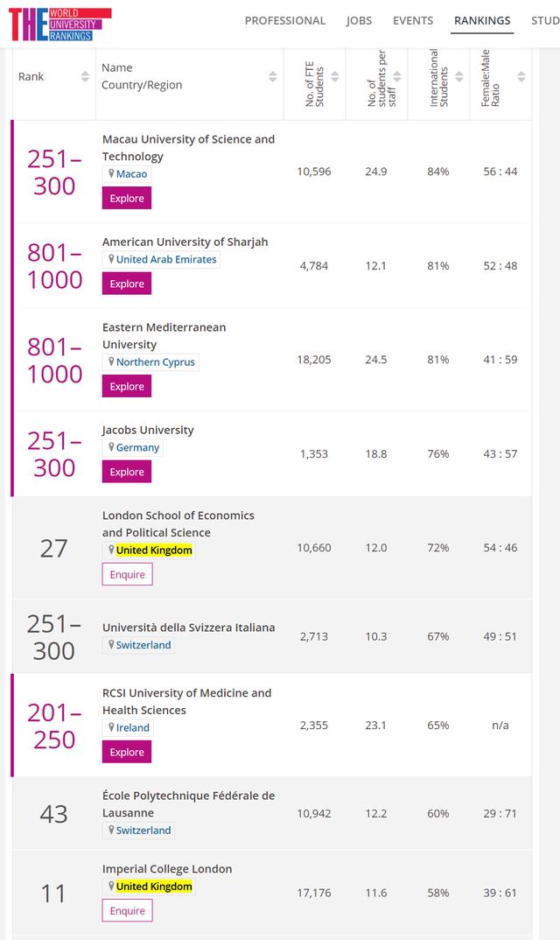Click the rank 43 entry for EPFL
Screen dimensions: 560x940
click(53, 814)
